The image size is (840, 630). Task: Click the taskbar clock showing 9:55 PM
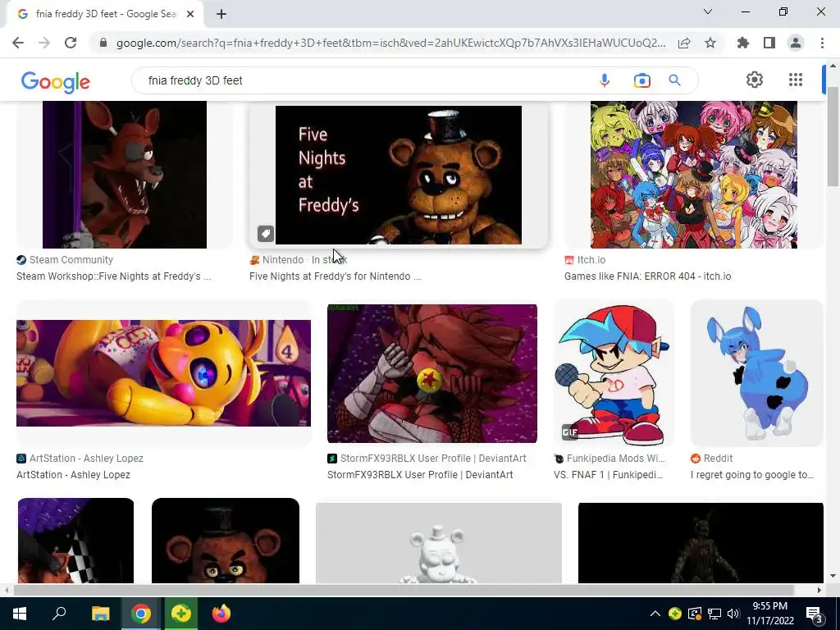[769, 614]
